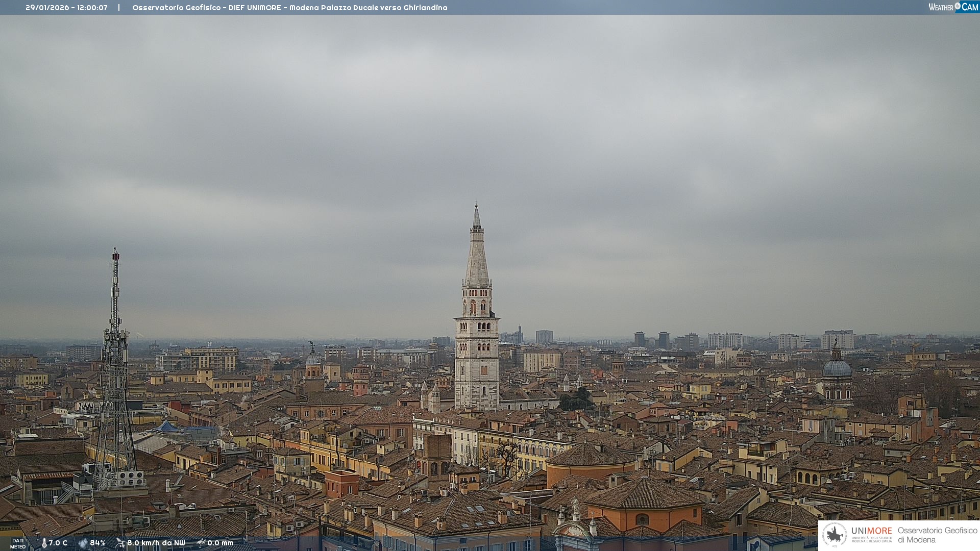Click the humidity water droplets icon
This screenshot has height=551, width=980.
point(83,543)
